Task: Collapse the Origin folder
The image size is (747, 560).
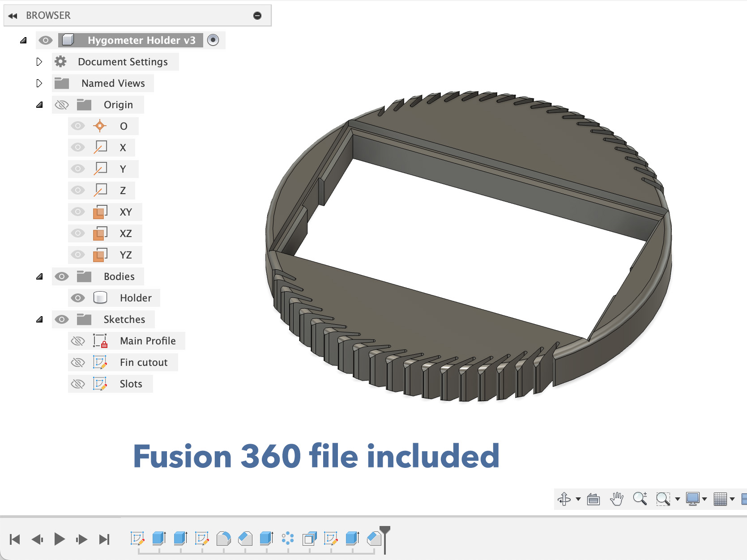Action: [39, 105]
